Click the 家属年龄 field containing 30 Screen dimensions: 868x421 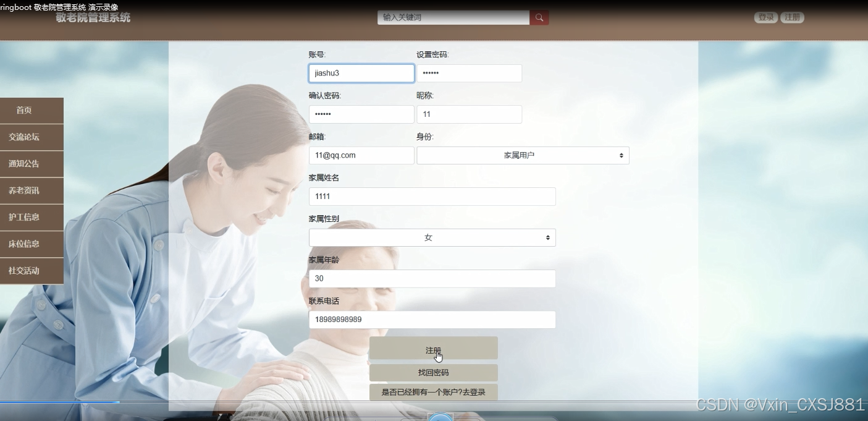pyautogui.click(x=432, y=279)
